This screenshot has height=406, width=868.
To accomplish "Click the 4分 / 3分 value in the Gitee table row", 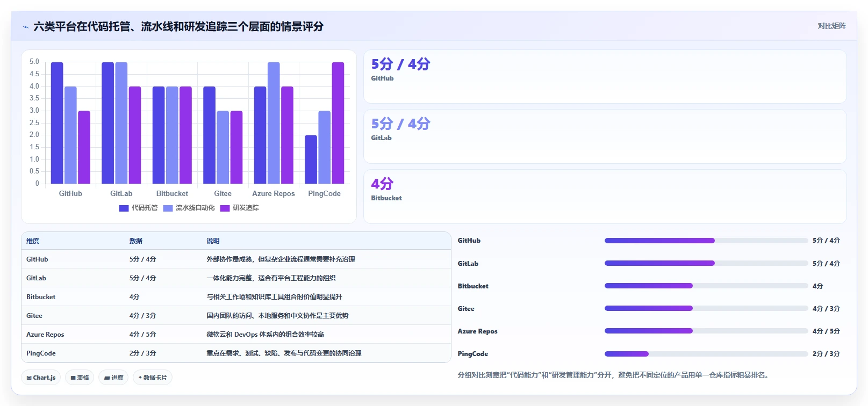I will (x=143, y=316).
